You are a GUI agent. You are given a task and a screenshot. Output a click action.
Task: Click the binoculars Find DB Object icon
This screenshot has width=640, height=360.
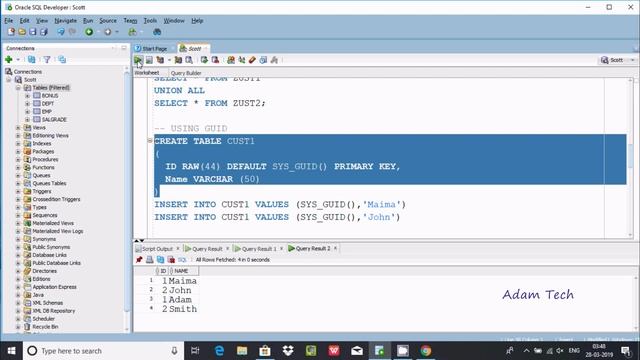coord(157,32)
